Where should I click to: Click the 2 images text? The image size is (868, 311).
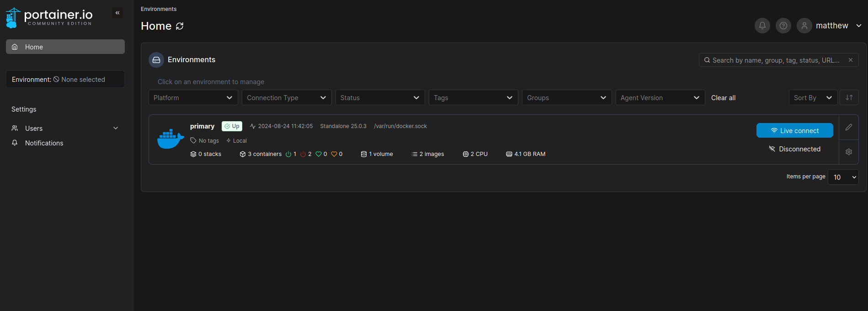(432, 154)
